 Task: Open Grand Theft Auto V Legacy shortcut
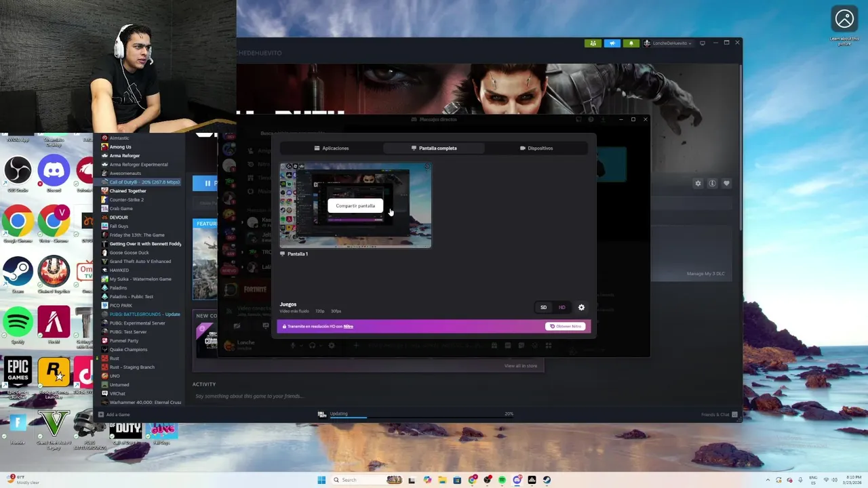click(x=54, y=430)
